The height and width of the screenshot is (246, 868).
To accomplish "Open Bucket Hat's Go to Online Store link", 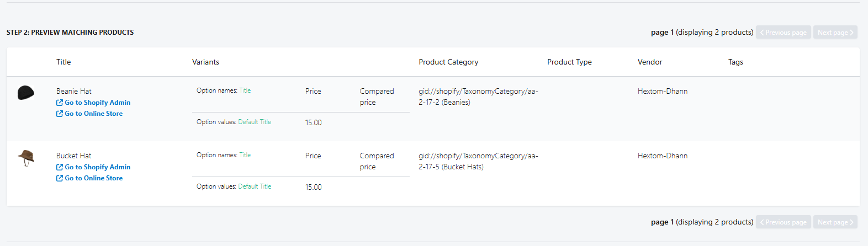I will (x=93, y=178).
